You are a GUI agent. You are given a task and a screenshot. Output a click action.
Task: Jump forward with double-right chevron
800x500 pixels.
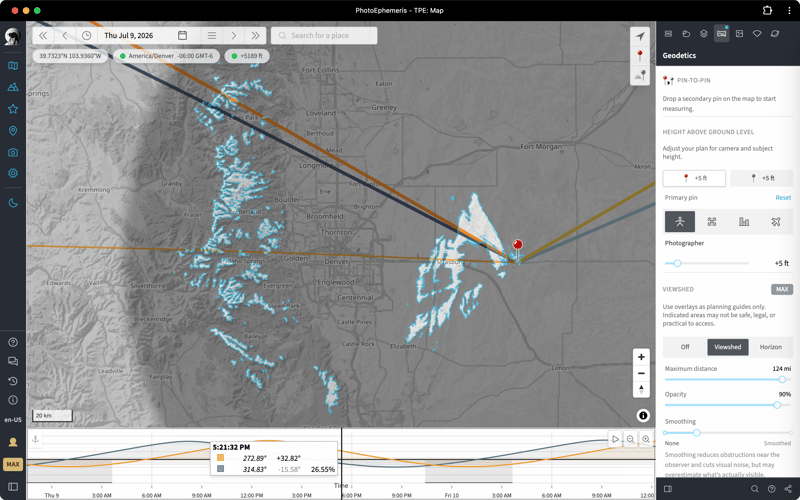[255, 35]
